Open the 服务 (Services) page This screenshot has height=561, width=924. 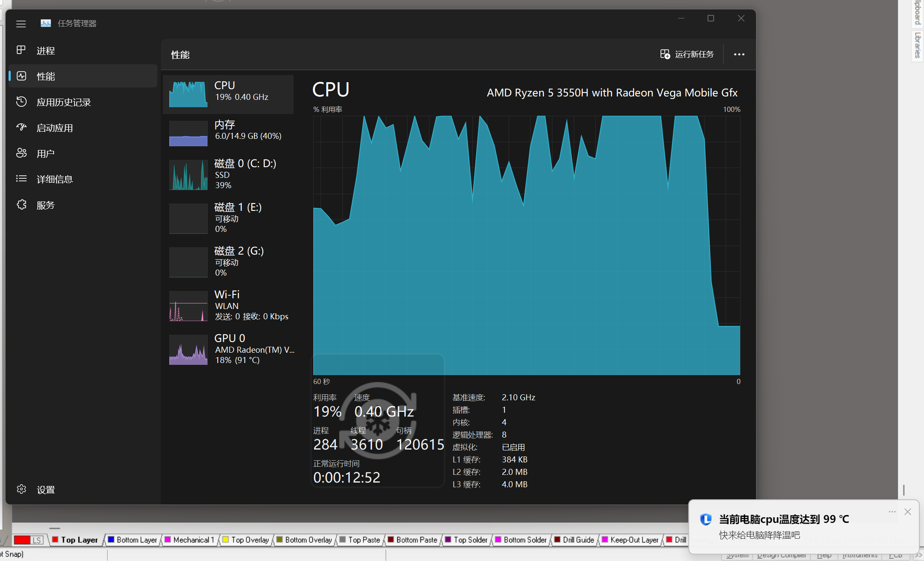click(83, 205)
